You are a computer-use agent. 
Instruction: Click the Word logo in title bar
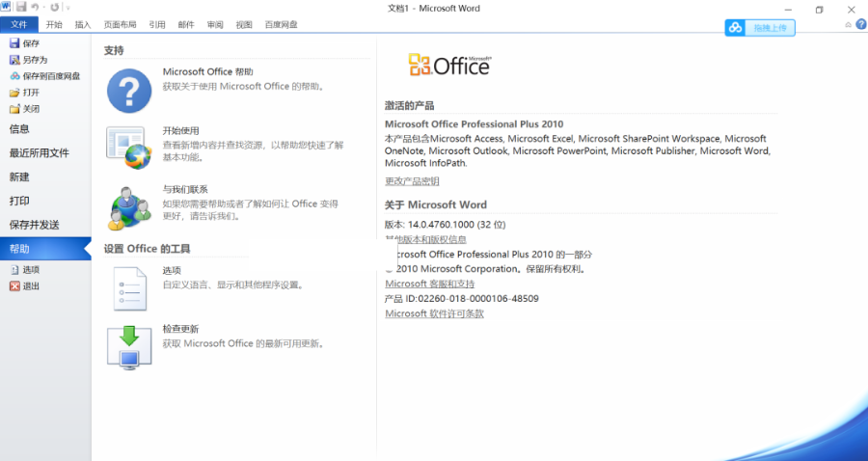[x=7, y=7]
